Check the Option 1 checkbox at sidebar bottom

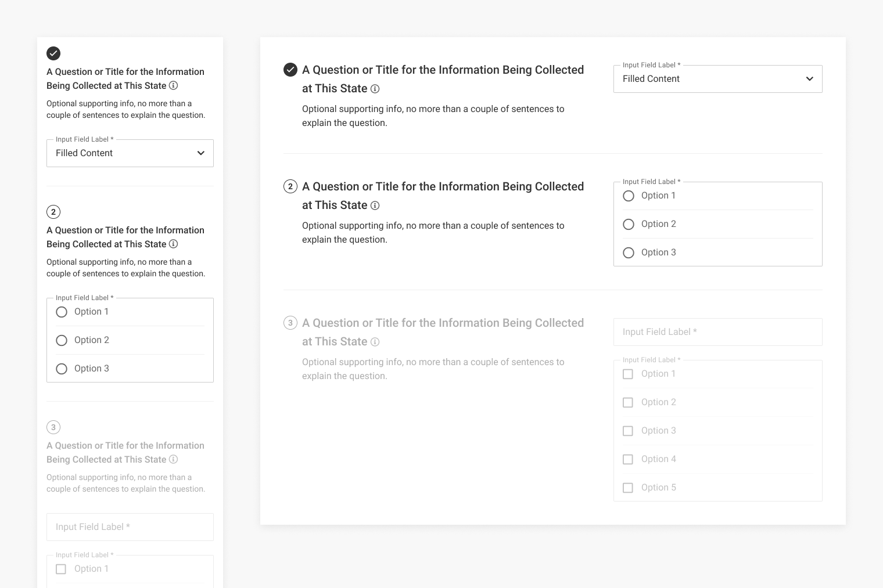[61, 569]
